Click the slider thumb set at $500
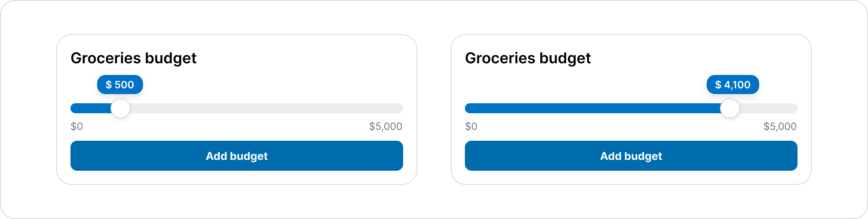This screenshot has width=868, height=219. point(120,108)
